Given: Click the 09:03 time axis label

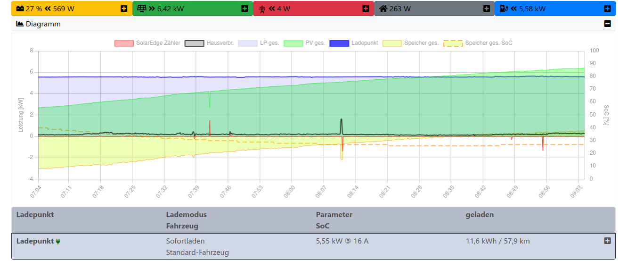Looking at the screenshot, I should [577, 191].
